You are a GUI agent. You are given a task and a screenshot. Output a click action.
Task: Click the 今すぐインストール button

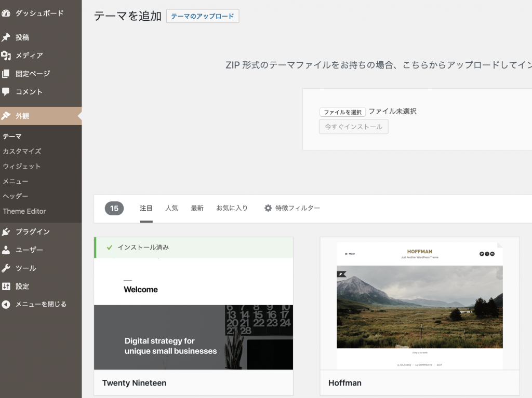(353, 127)
